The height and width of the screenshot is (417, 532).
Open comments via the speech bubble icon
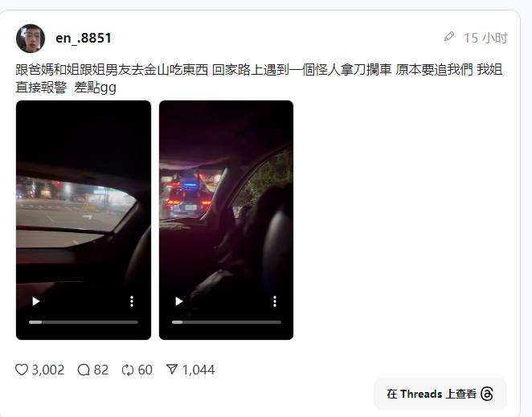pyautogui.click(x=84, y=370)
